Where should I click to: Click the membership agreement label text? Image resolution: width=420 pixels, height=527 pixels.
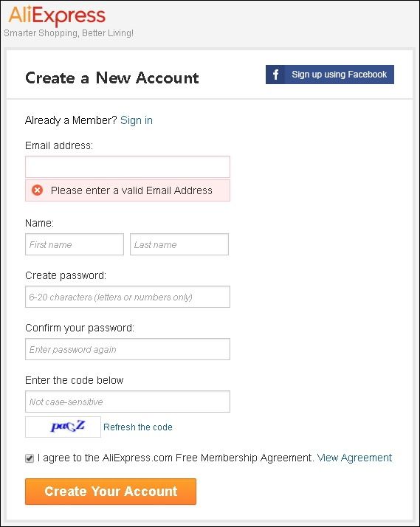[x=176, y=458]
